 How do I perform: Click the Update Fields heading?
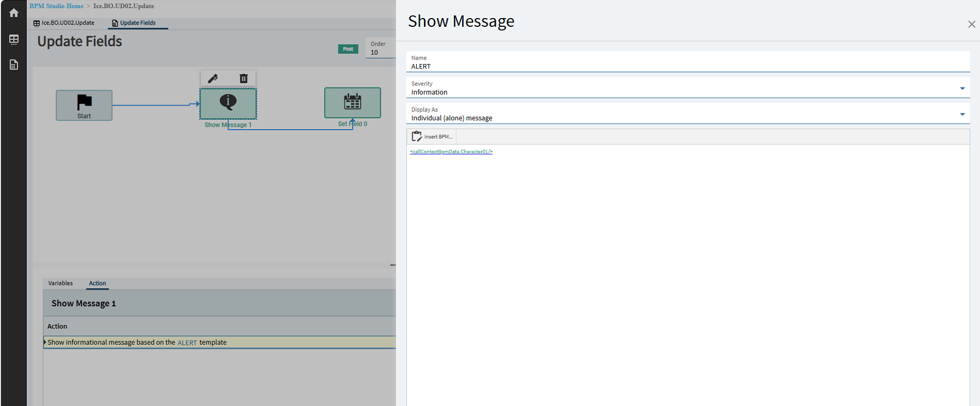click(x=80, y=42)
